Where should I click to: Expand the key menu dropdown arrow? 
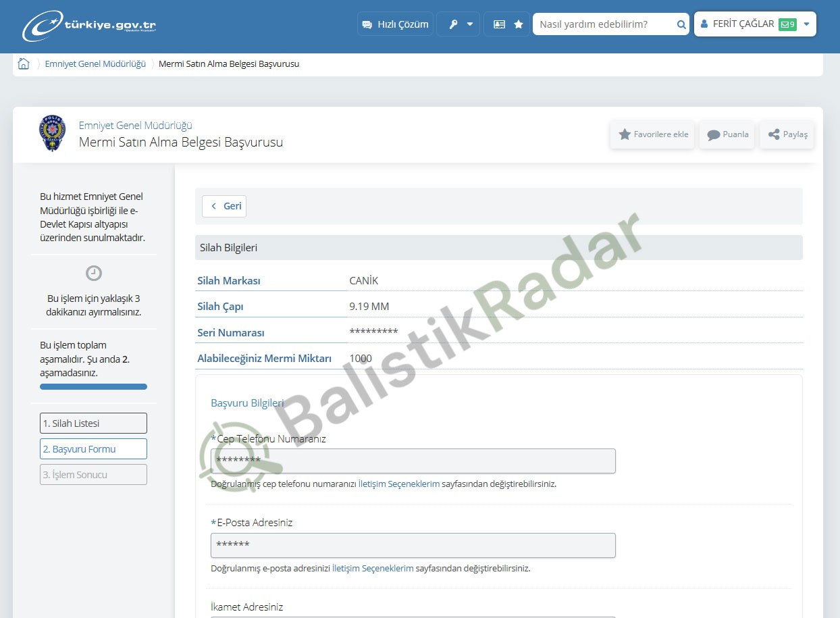click(x=470, y=24)
